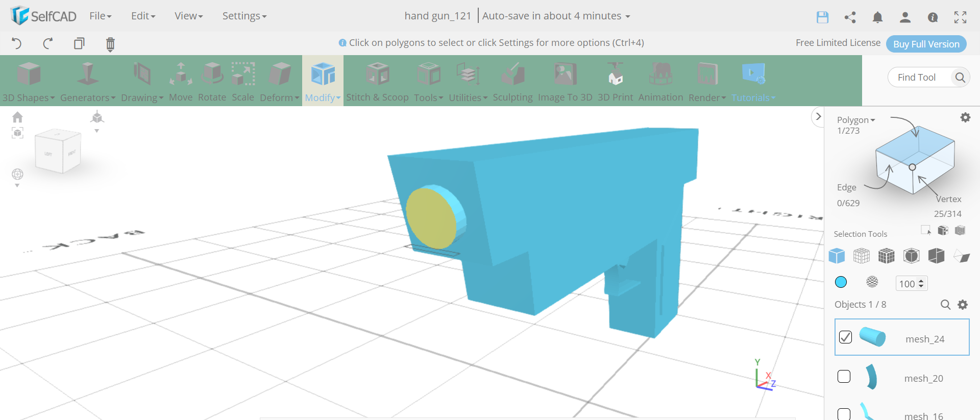Viewport: 980px width, 420px height.
Task: Open the Auto-save options dropdown
Action: tap(556, 16)
